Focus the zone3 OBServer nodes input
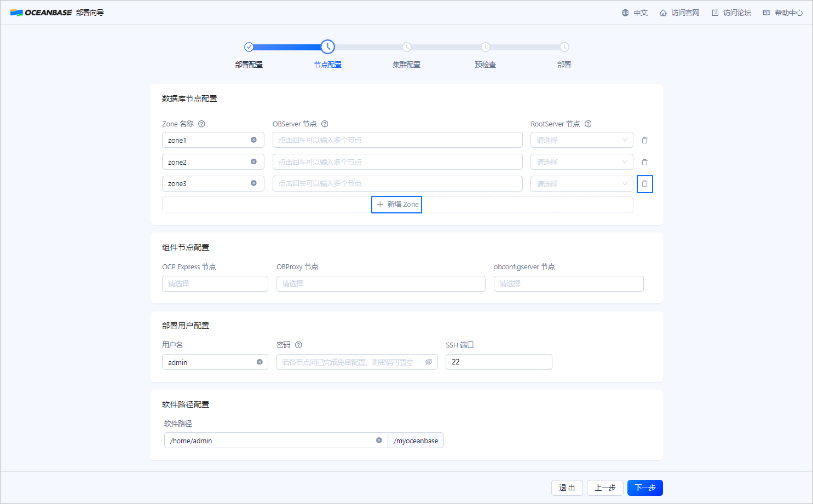This screenshot has width=813, height=504. tap(397, 183)
